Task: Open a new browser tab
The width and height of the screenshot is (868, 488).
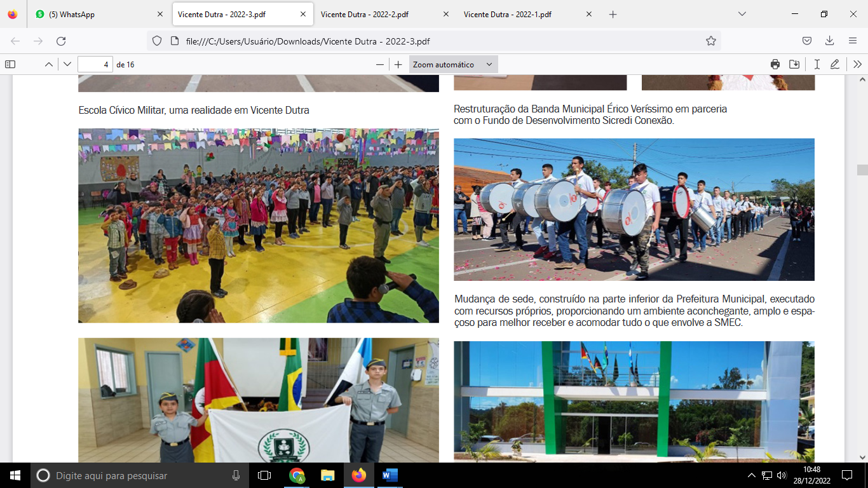Action: click(613, 14)
